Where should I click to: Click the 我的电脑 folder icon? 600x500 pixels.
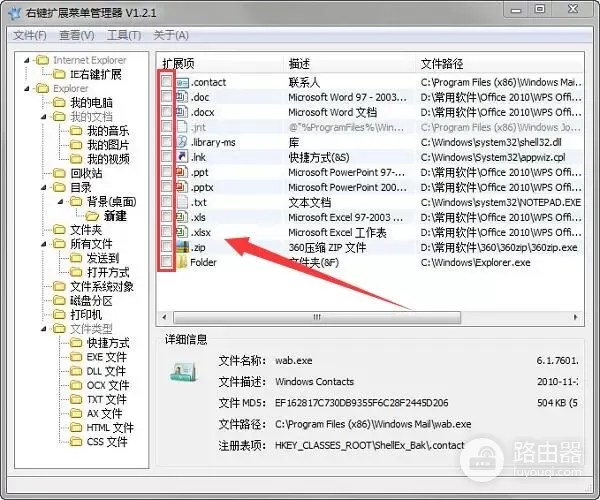tap(59, 102)
